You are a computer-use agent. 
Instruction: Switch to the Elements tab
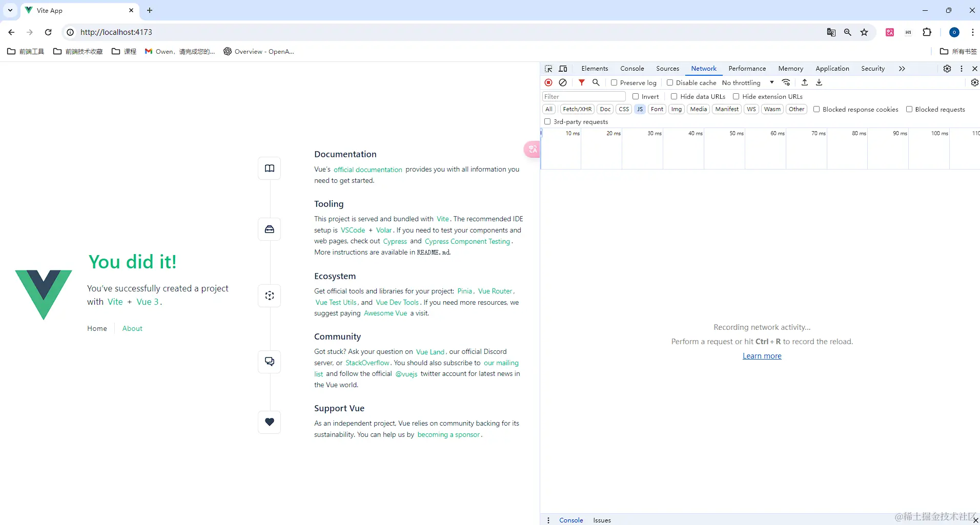click(595, 69)
